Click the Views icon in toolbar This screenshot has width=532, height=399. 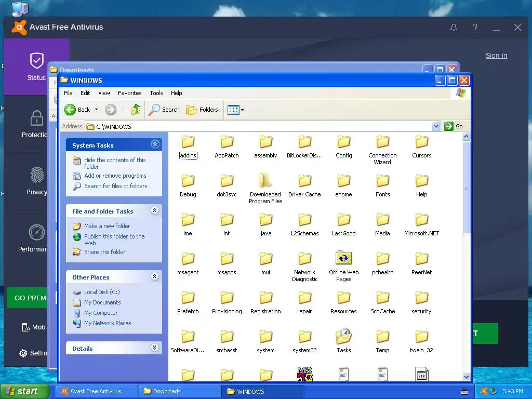coord(233,110)
